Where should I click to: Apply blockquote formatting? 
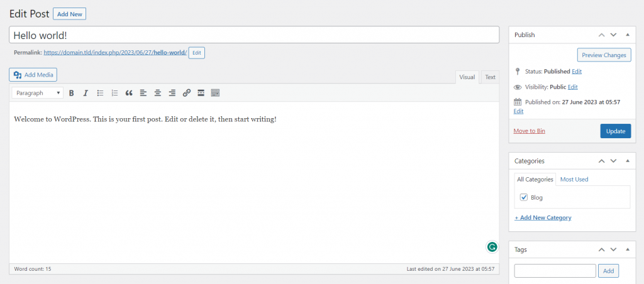pos(129,93)
